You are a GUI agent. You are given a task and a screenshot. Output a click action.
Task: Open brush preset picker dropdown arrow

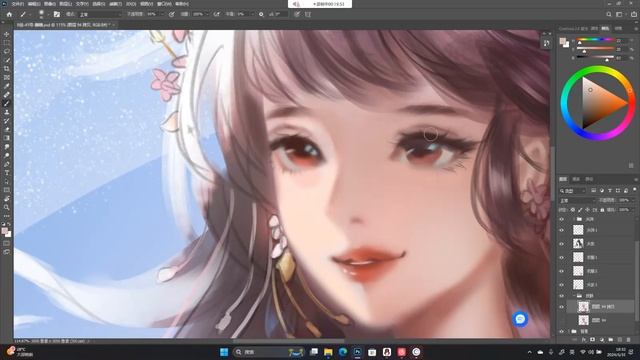pyautogui.click(x=48, y=14)
